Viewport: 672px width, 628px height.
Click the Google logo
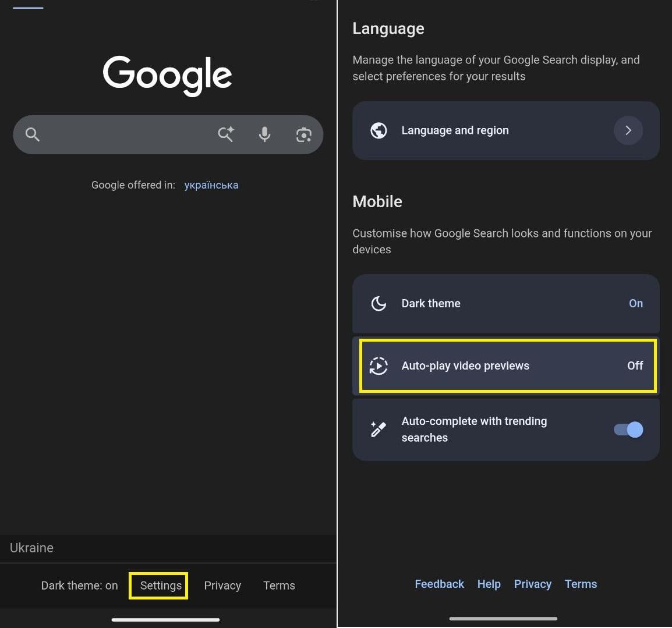pos(167,74)
